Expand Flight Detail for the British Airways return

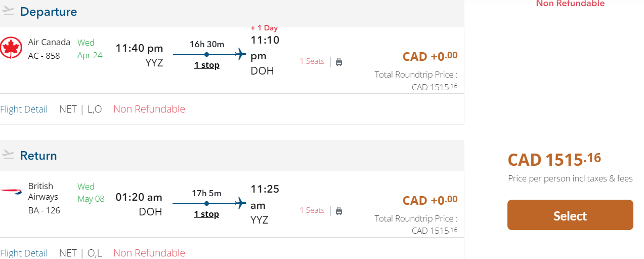point(24,253)
